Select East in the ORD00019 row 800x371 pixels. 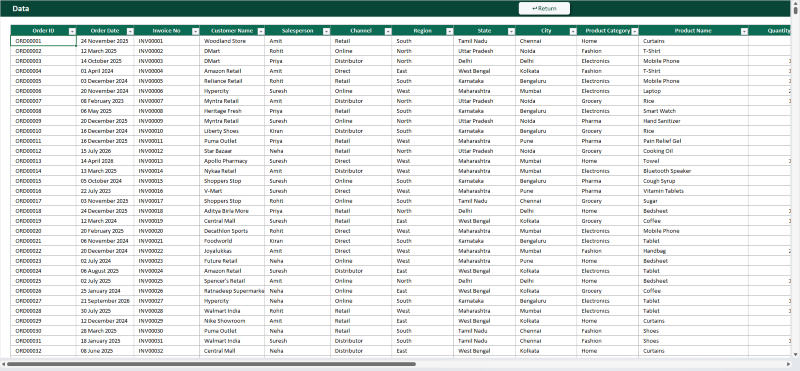(x=423, y=221)
